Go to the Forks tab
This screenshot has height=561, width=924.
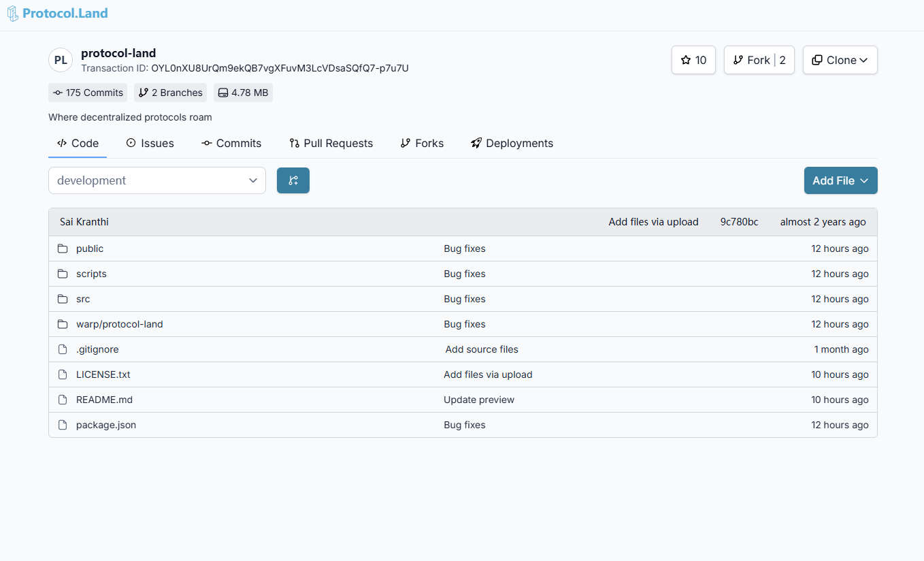[422, 143]
